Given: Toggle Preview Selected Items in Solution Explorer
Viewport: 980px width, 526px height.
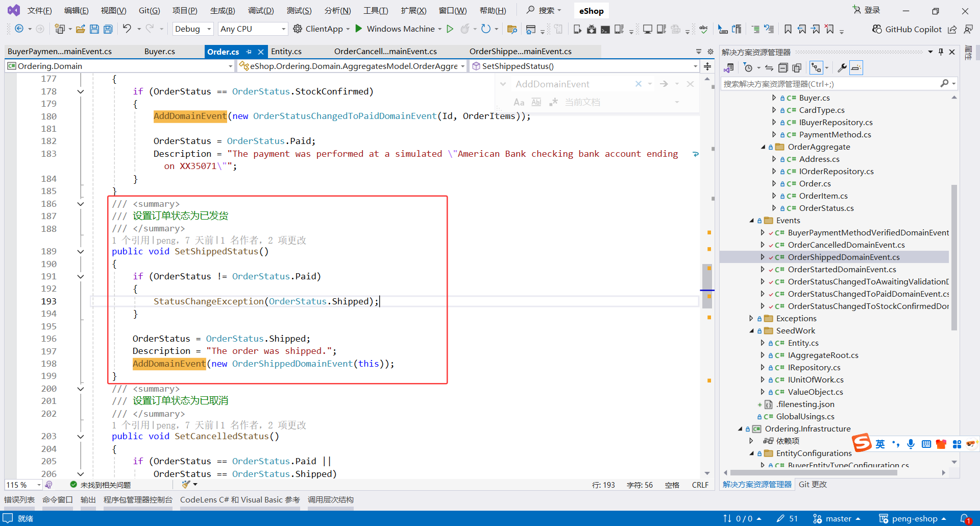Looking at the screenshot, I should coord(856,67).
